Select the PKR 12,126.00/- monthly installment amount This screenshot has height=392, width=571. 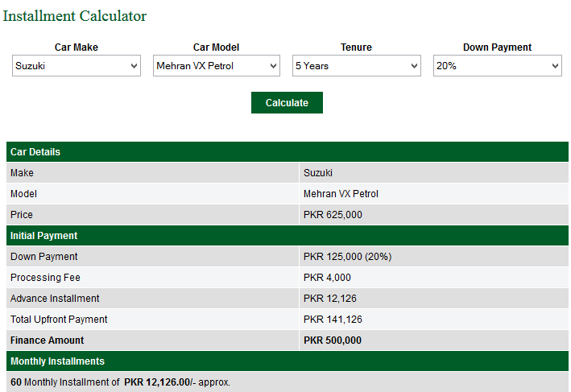click(160, 382)
